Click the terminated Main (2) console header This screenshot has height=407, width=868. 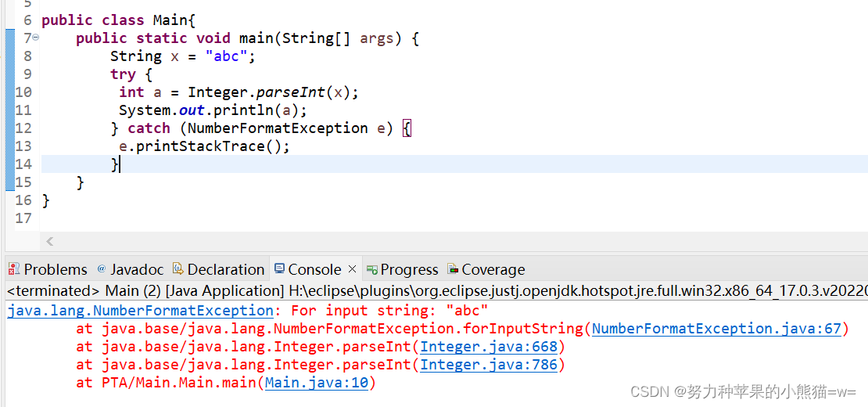[x=437, y=290]
